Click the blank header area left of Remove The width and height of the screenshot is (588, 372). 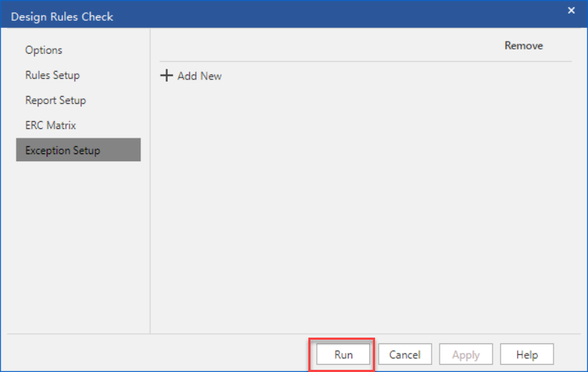click(x=323, y=46)
